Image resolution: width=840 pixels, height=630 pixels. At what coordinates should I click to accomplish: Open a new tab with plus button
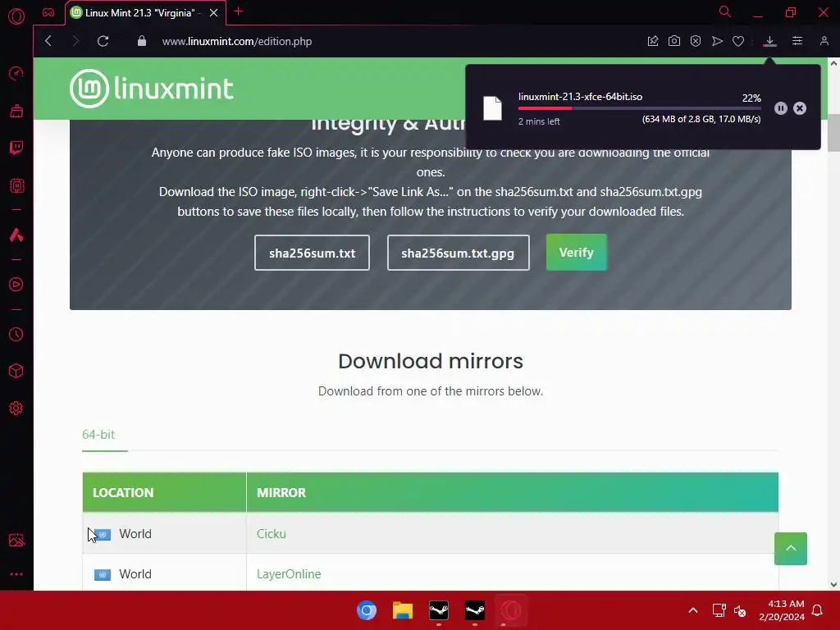(x=239, y=11)
